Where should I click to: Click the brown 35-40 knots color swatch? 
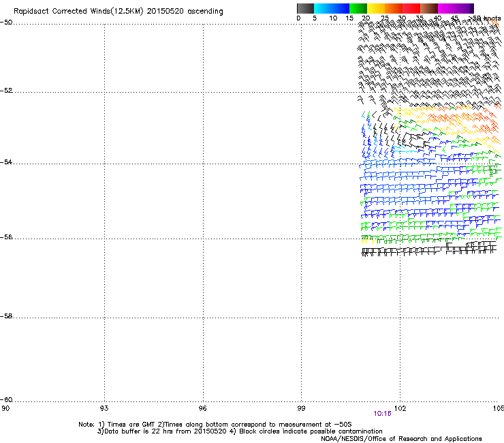[x=429, y=8]
